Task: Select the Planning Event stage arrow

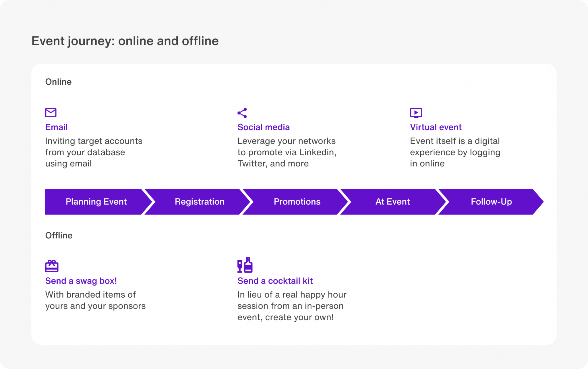Action: coord(98,202)
